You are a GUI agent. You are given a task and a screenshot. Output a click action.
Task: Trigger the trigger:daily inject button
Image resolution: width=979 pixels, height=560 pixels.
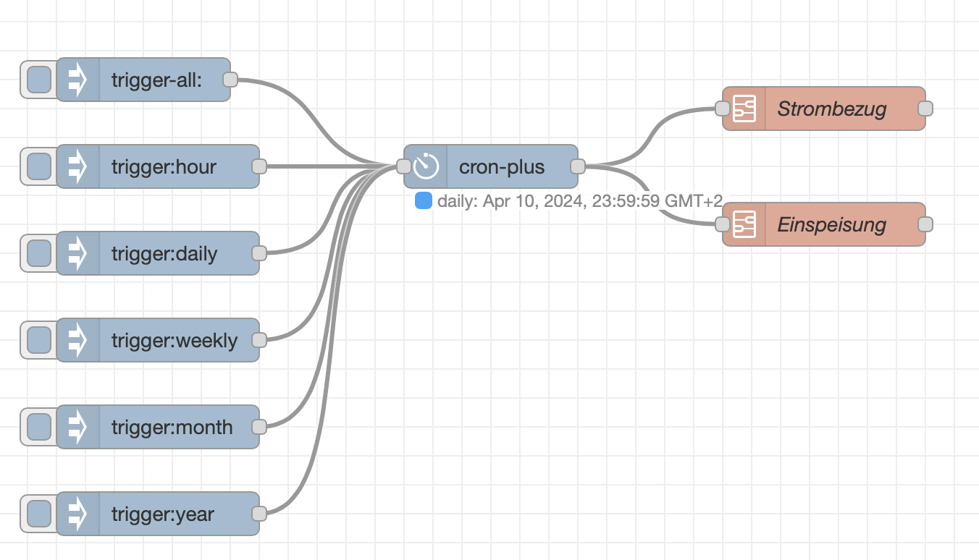pos(38,253)
